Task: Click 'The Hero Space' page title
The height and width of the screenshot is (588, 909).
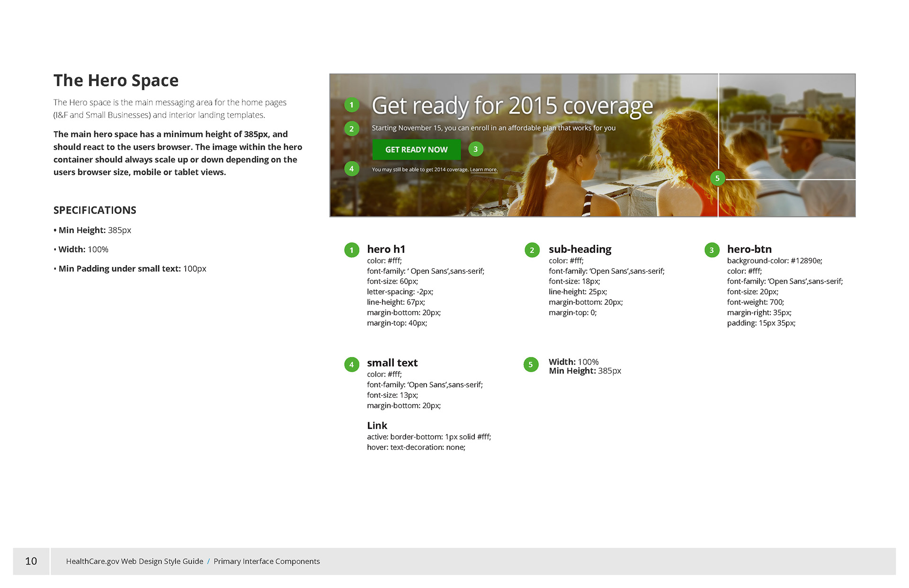Action: pos(116,80)
